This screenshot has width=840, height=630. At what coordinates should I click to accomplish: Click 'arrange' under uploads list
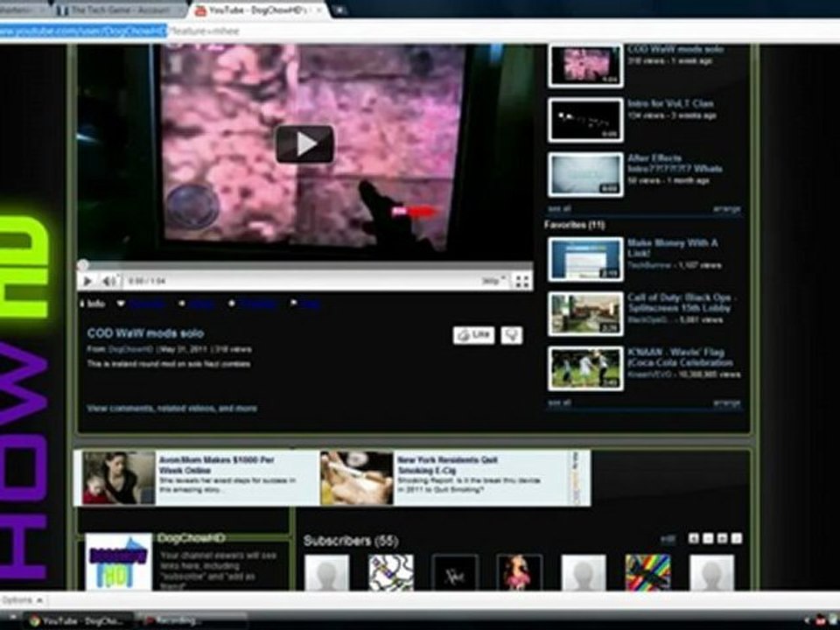(x=726, y=209)
